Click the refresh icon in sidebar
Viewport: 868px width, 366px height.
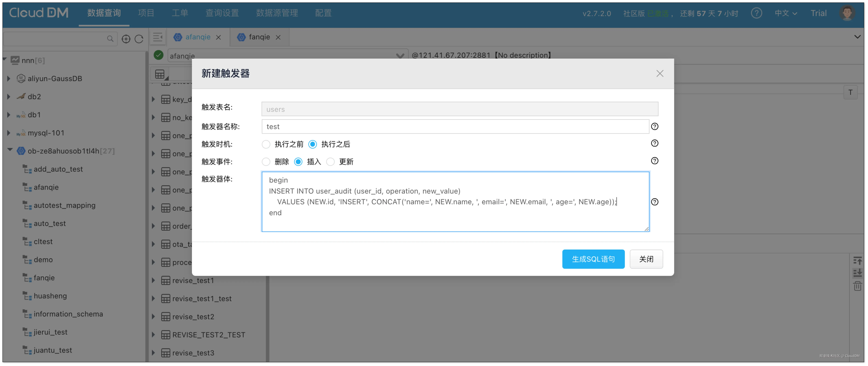point(139,39)
